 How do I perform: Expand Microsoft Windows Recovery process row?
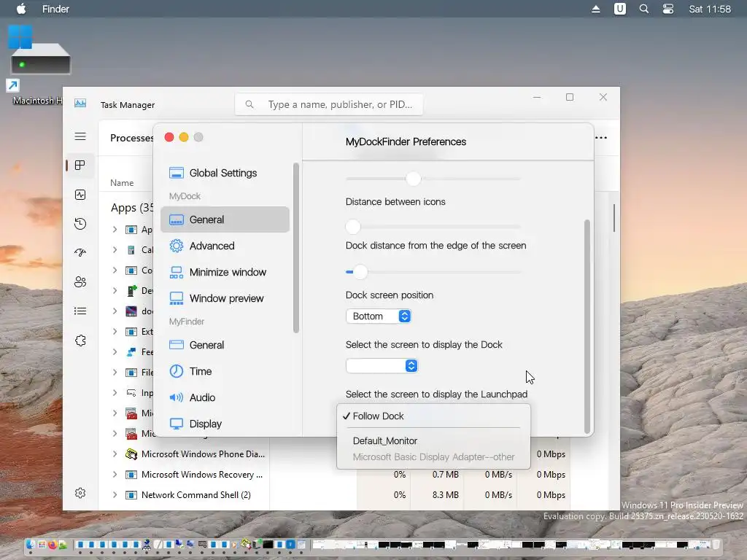115,474
